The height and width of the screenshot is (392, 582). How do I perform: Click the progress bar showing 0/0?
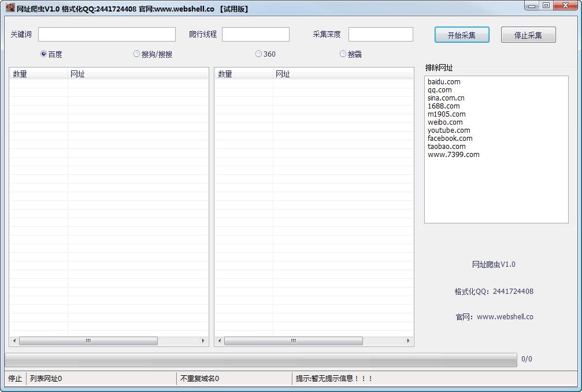[x=260, y=360]
